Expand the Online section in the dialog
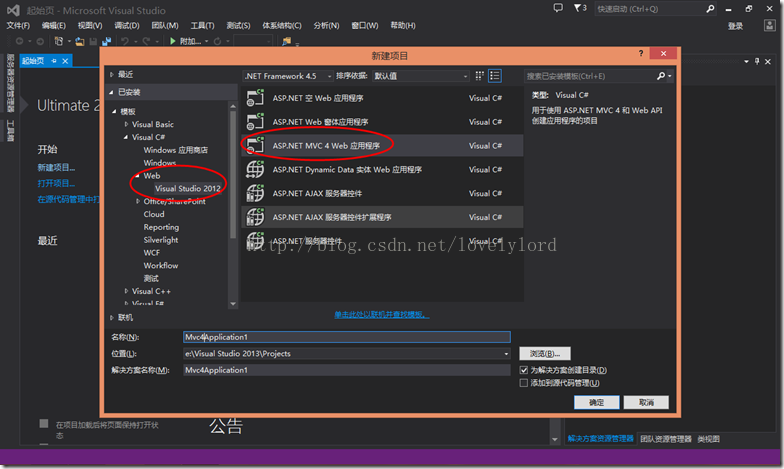The width and height of the screenshot is (784, 469). pos(112,318)
